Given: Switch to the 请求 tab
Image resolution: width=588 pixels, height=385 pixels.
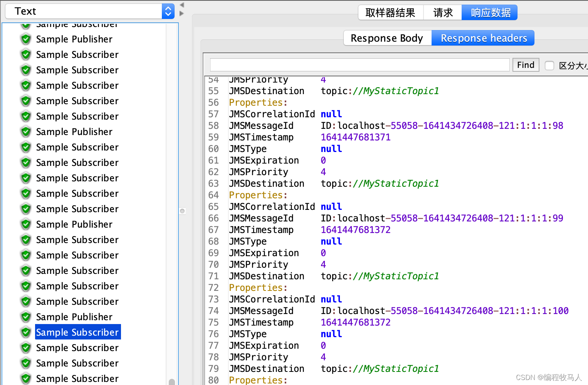Looking at the screenshot, I should coord(443,13).
